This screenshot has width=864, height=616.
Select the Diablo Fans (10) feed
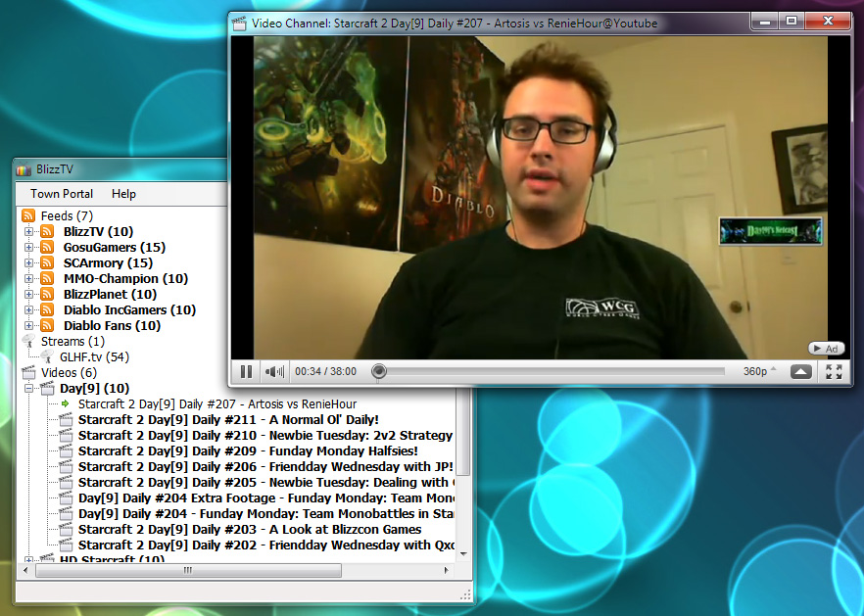point(112,326)
